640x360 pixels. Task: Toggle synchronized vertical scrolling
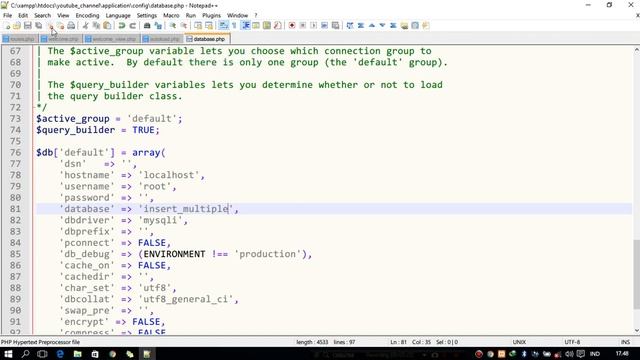[x=198, y=26]
